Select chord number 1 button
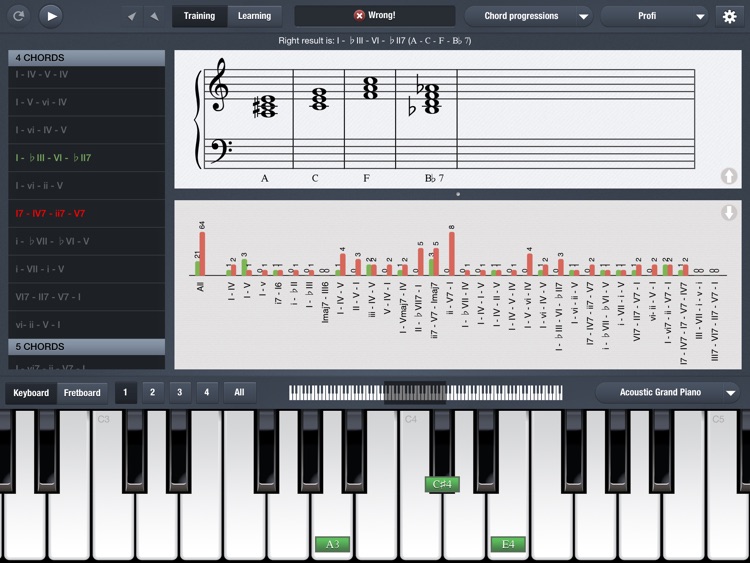The height and width of the screenshot is (563, 750). coord(125,393)
